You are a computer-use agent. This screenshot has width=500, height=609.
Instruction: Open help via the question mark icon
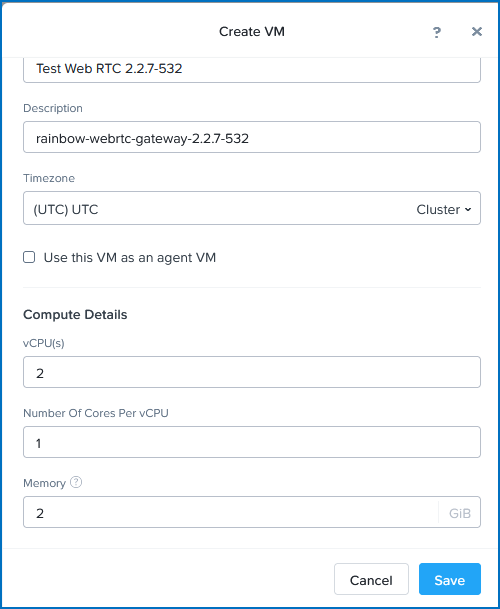(437, 32)
